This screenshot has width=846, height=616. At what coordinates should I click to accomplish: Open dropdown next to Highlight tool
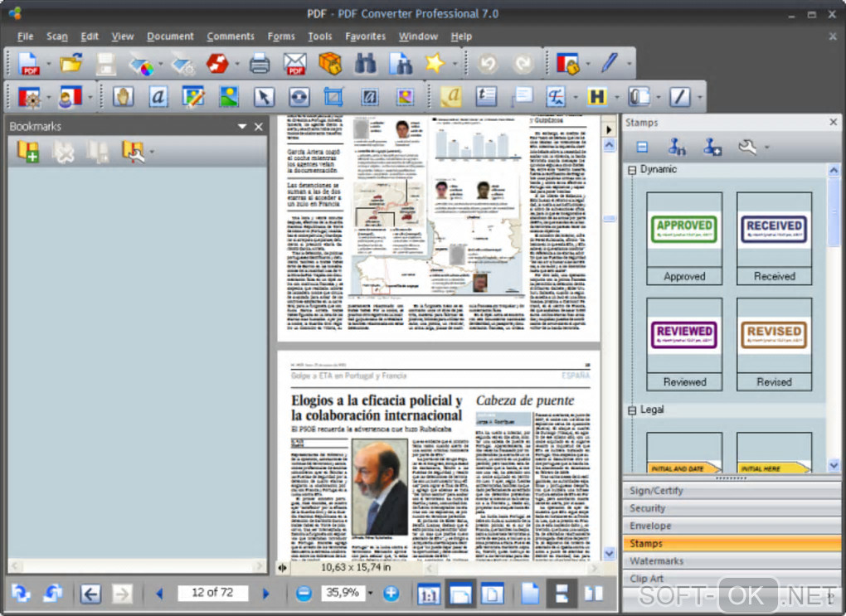[x=617, y=98]
